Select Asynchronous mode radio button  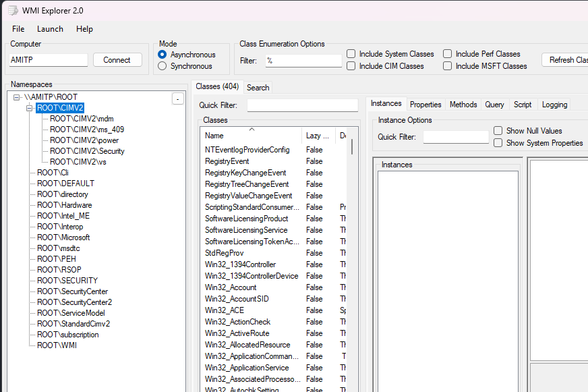(x=162, y=55)
